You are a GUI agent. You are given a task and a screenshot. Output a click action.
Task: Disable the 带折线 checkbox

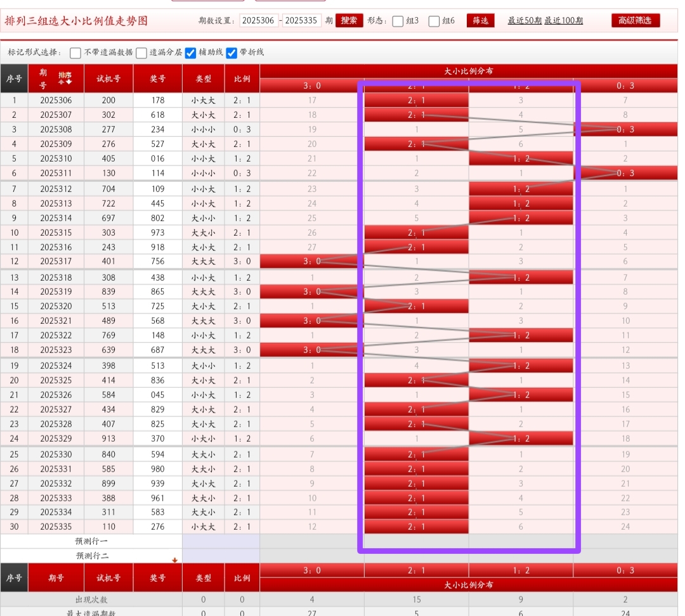tap(232, 53)
